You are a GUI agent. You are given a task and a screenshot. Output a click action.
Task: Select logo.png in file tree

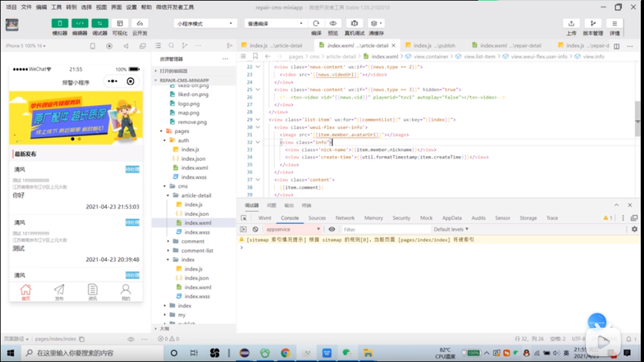click(188, 103)
